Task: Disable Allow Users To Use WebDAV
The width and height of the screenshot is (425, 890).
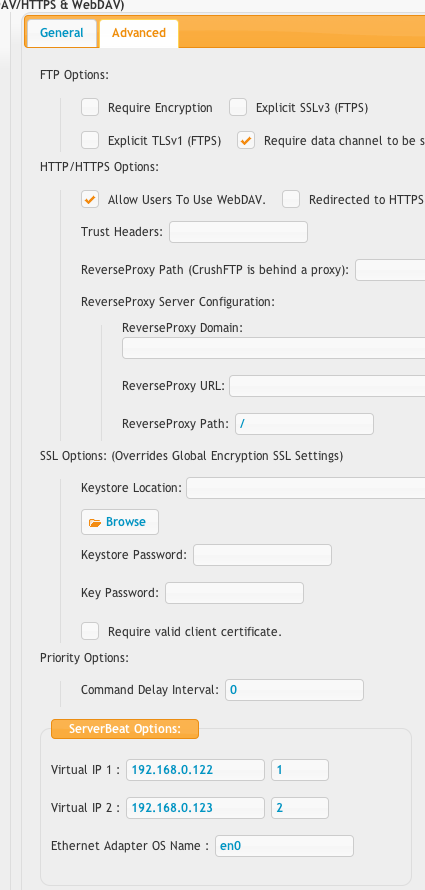Action: (90, 199)
